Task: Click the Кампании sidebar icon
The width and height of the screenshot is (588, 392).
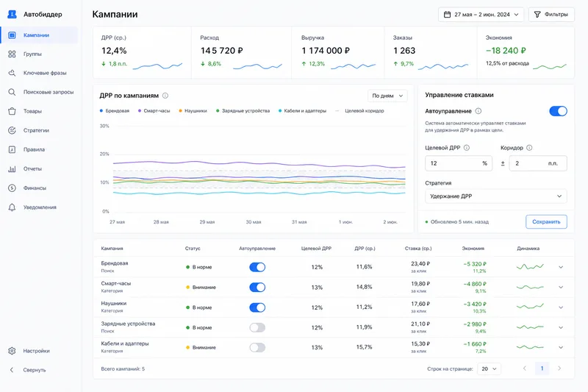Action: [12, 35]
